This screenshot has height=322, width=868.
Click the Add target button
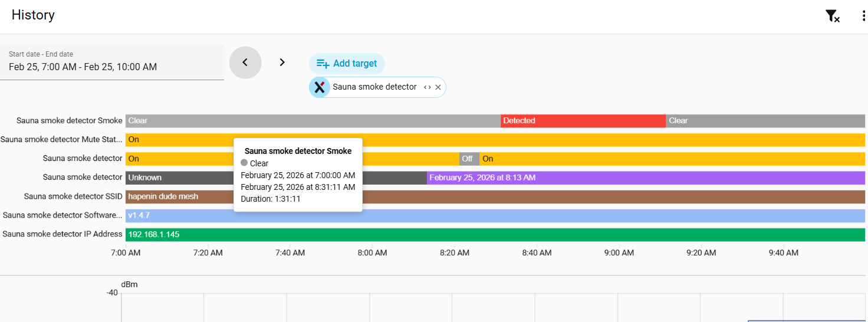click(347, 64)
